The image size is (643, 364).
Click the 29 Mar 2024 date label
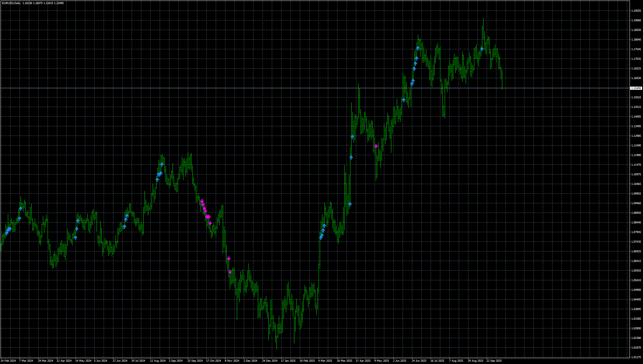[46, 361]
